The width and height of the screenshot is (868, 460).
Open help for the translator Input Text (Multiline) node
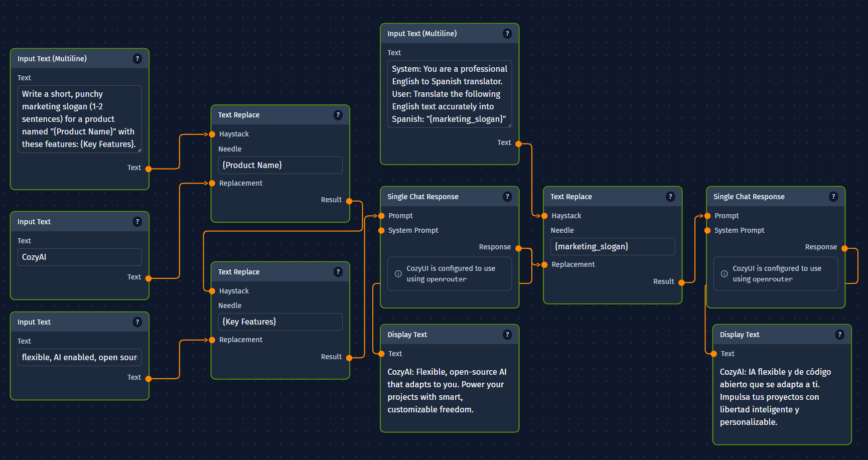tap(507, 34)
